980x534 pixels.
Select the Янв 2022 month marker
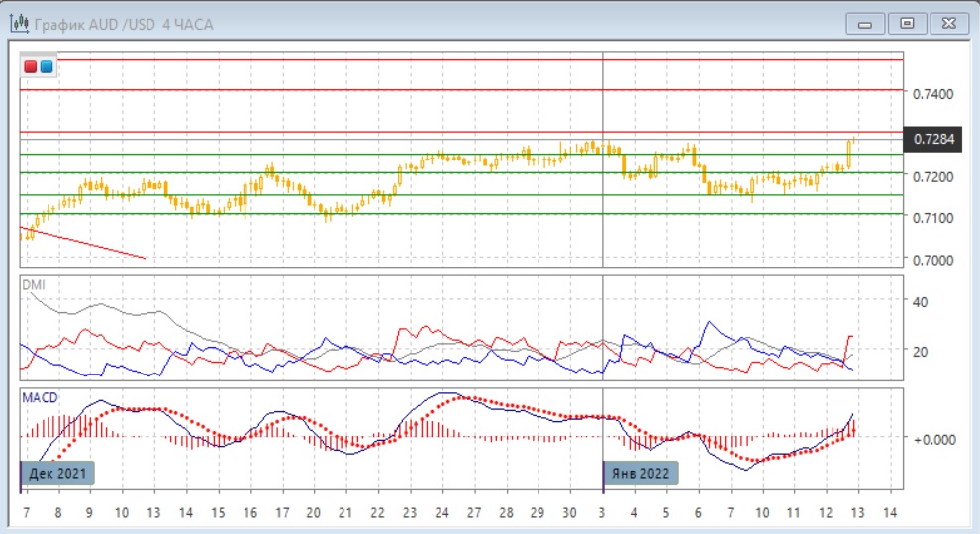coord(642,472)
